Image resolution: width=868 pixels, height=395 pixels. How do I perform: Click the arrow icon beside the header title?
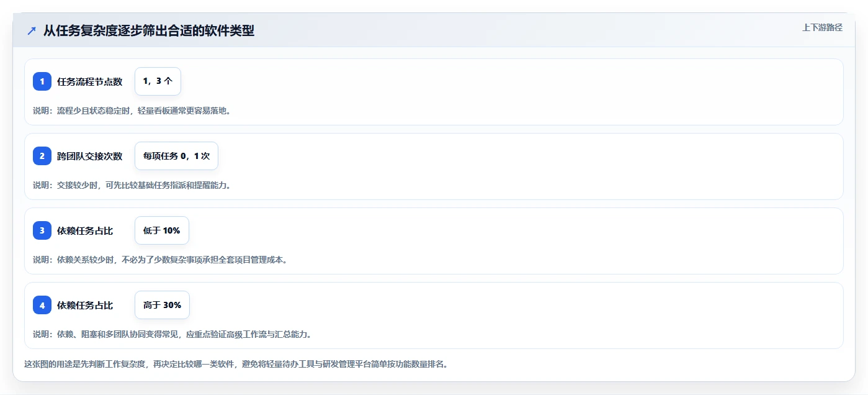(x=31, y=31)
